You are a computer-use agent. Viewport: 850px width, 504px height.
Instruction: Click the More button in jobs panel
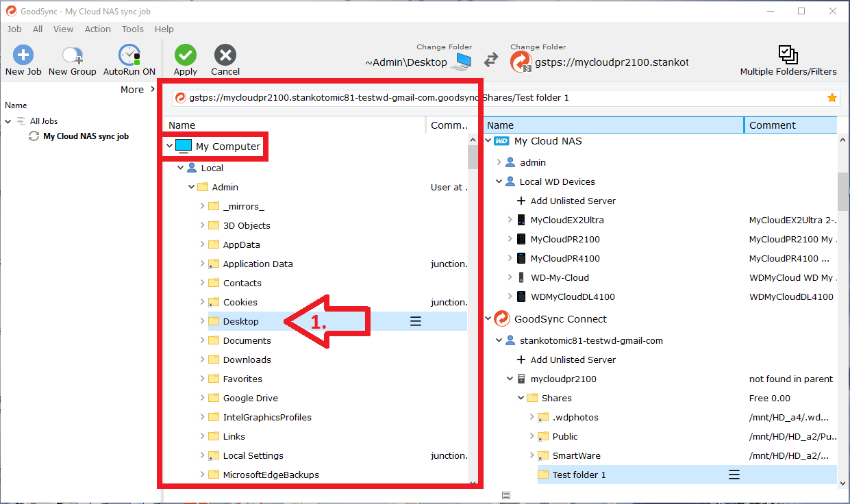pyautogui.click(x=136, y=90)
